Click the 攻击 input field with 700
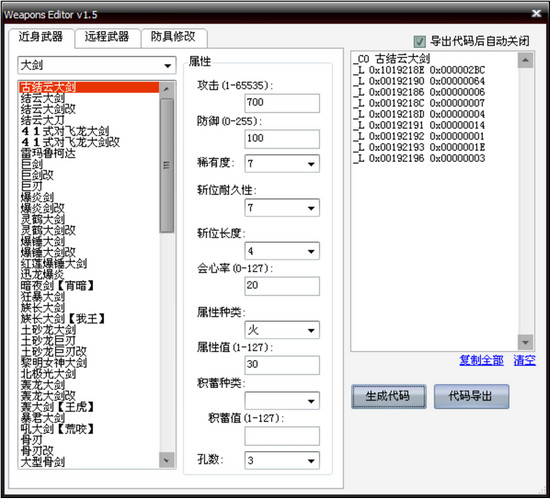This screenshot has height=499, width=550. [282, 103]
